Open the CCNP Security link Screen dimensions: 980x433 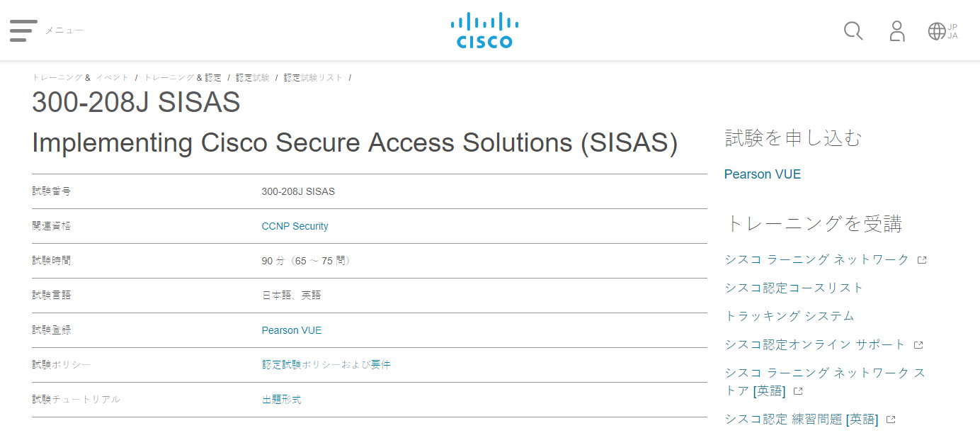click(295, 226)
